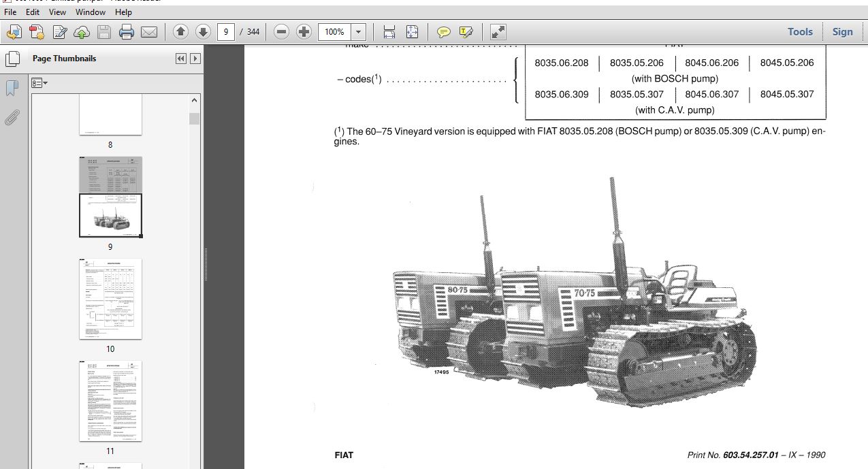Select page 9 thumbnail

click(110, 196)
